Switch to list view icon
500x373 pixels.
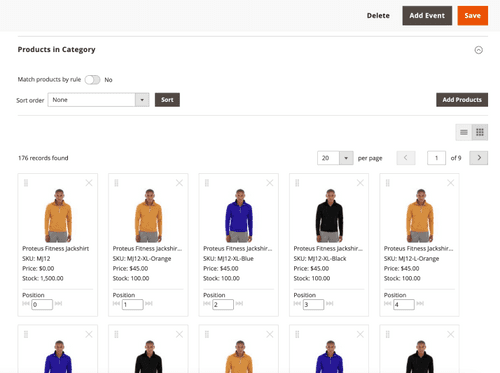pos(464,132)
